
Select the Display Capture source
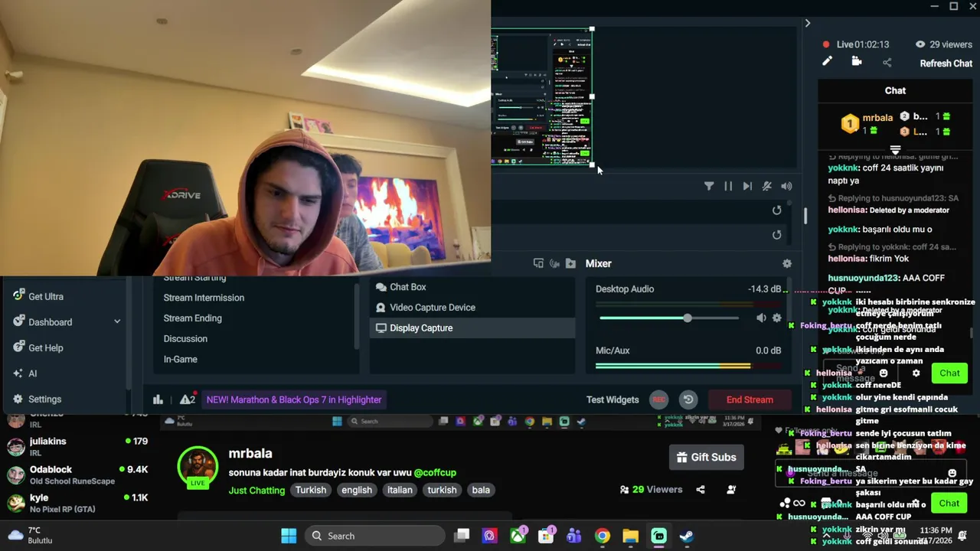472,328
